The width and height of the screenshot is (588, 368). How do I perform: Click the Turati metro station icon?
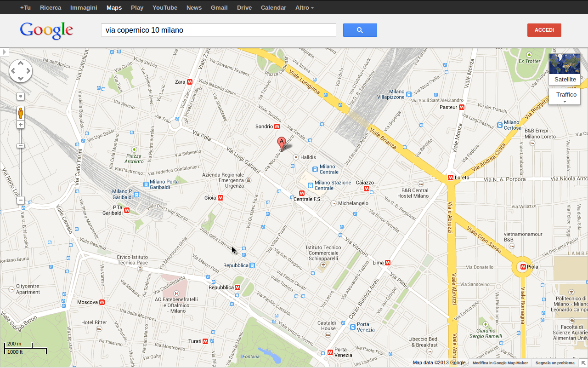pos(205,341)
